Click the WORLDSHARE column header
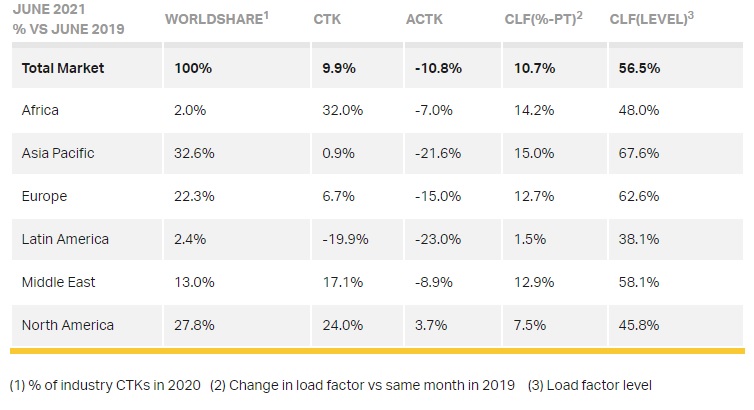The image size is (754, 410). tap(214, 19)
